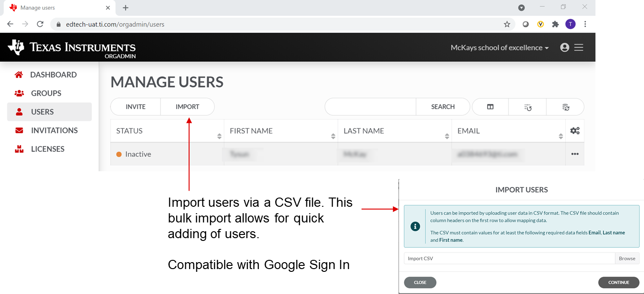Click the column layout icon button
The image size is (644, 294).
(490, 107)
